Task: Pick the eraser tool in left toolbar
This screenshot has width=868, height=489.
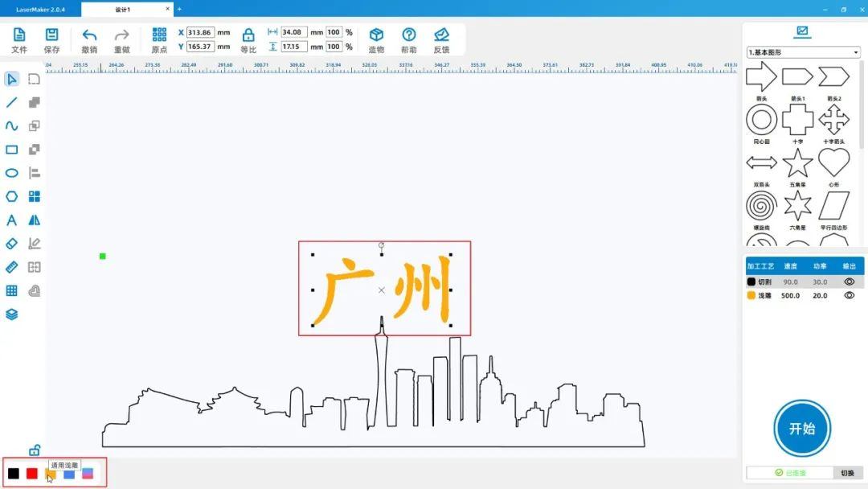Action: [12, 244]
